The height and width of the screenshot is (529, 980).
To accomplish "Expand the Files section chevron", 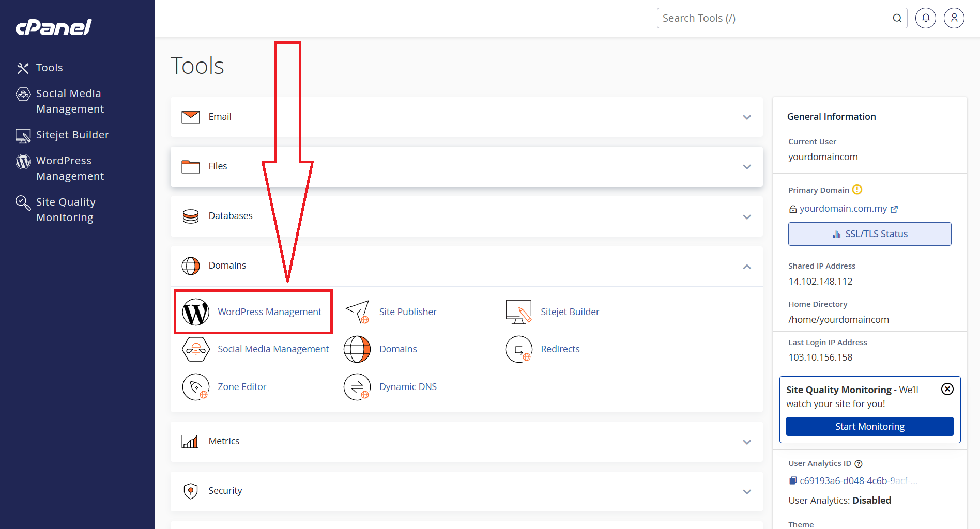I will tap(747, 167).
